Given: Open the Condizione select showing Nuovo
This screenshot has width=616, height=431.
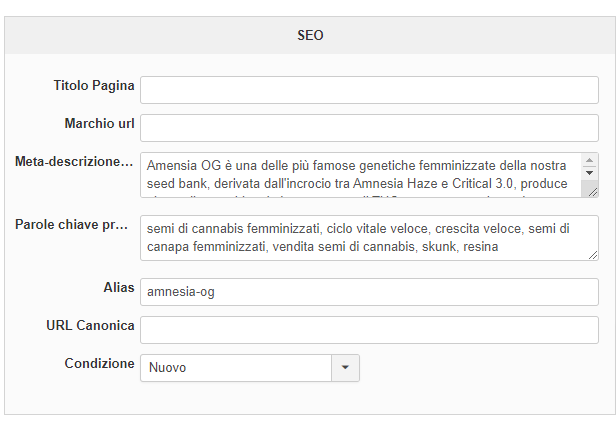Looking at the screenshot, I should click(x=236, y=367).
